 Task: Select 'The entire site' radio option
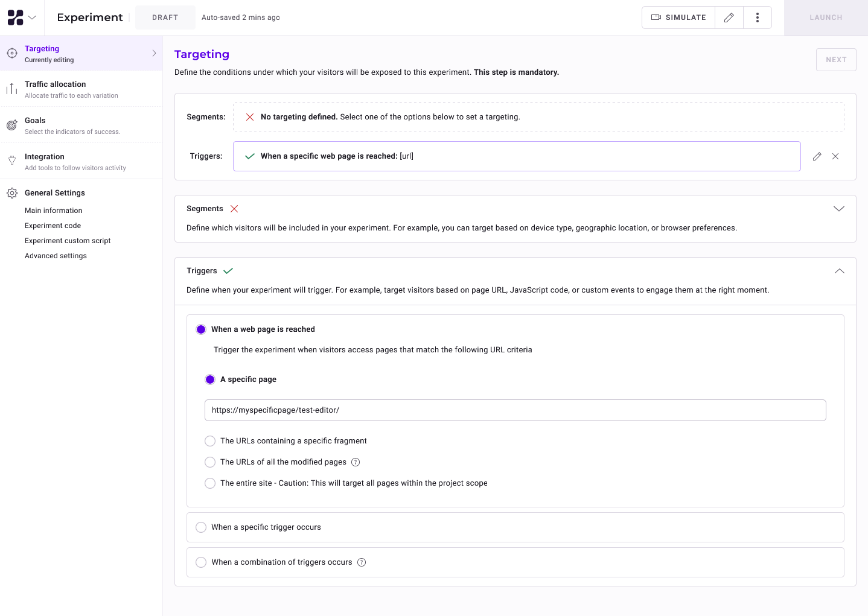[x=210, y=483]
